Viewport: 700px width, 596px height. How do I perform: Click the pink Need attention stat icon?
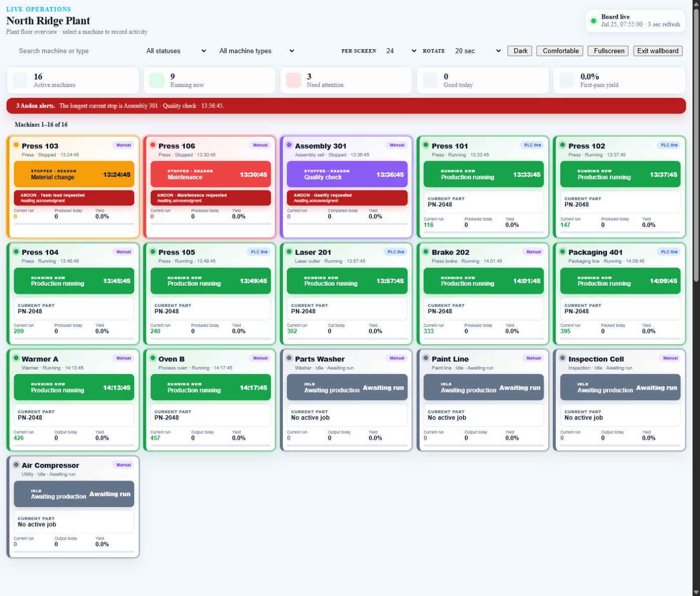pyautogui.click(x=293, y=80)
